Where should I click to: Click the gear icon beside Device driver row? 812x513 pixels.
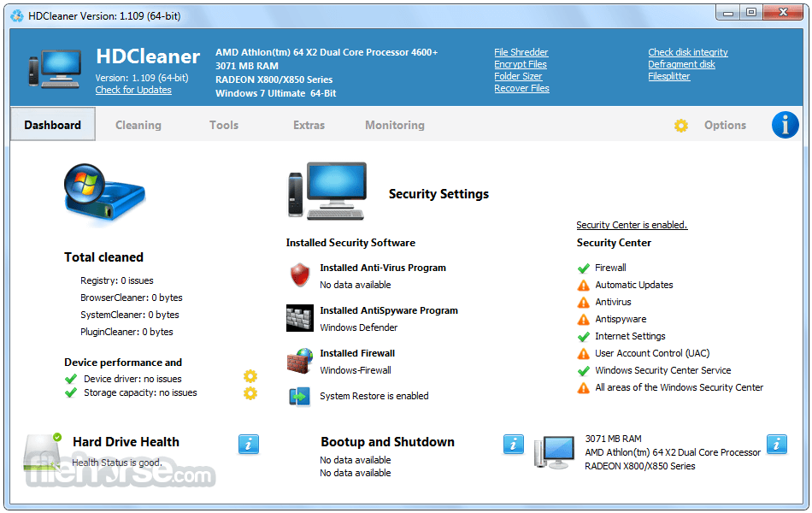click(250, 376)
